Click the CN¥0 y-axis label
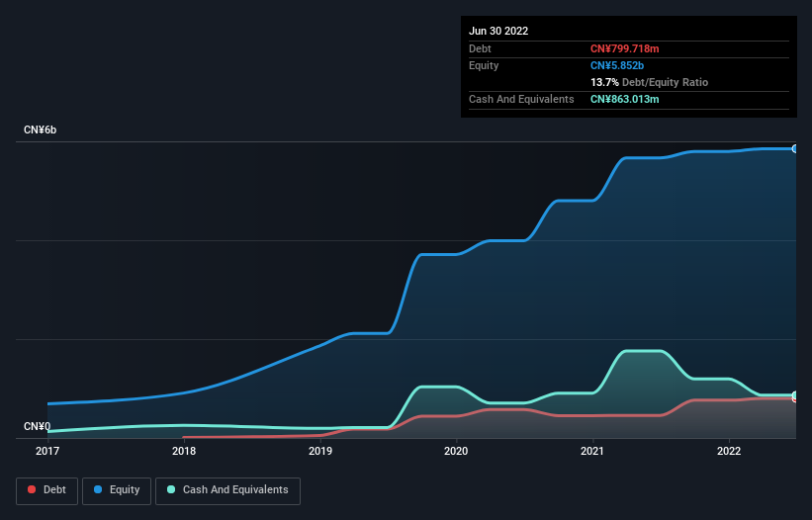Image resolution: width=812 pixels, height=520 pixels. (38, 426)
